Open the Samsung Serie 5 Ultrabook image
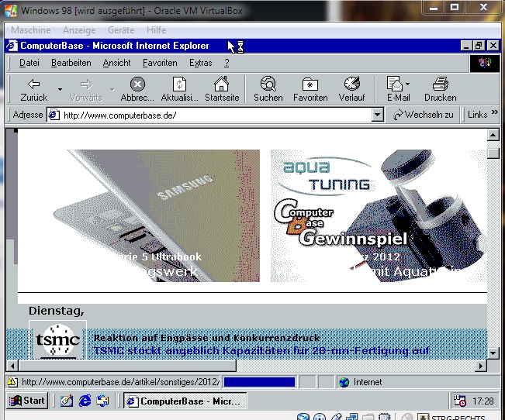505x420 pixels. [157, 215]
